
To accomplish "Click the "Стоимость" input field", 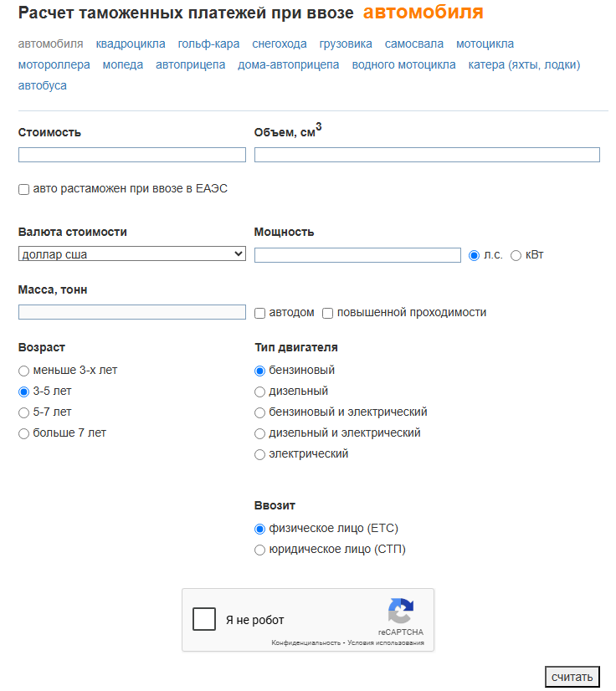I will 132,155.
